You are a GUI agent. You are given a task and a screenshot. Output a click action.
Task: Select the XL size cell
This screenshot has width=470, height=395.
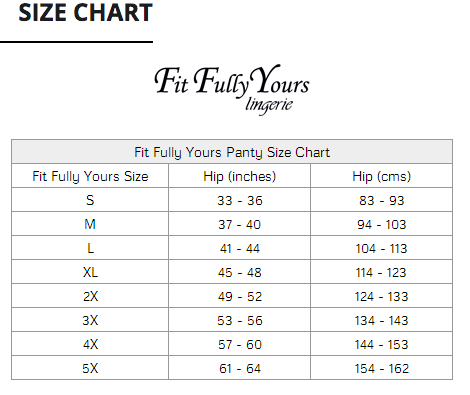[90, 272]
